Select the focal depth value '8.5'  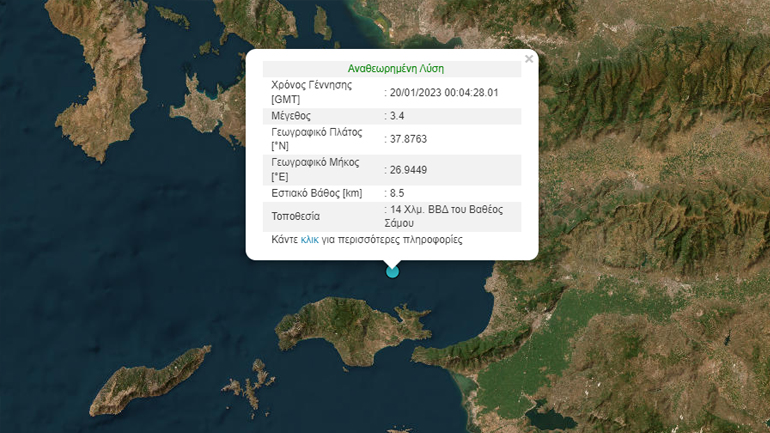pyautogui.click(x=397, y=193)
